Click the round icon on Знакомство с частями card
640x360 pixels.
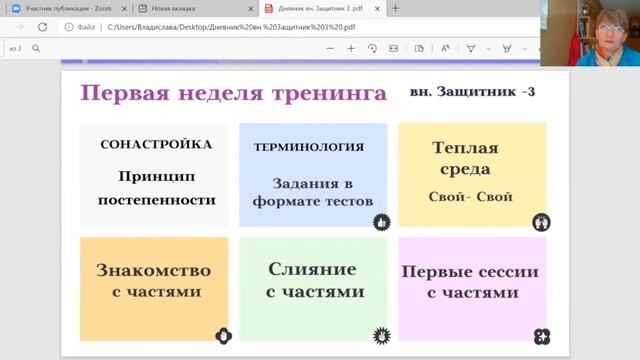[x=223, y=336]
